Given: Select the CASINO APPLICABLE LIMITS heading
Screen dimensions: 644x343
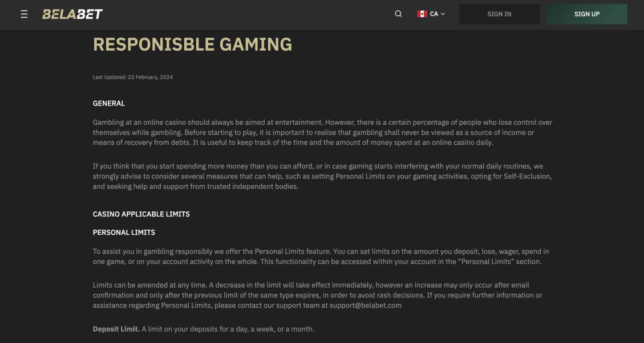Looking at the screenshot, I should click(x=141, y=214).
